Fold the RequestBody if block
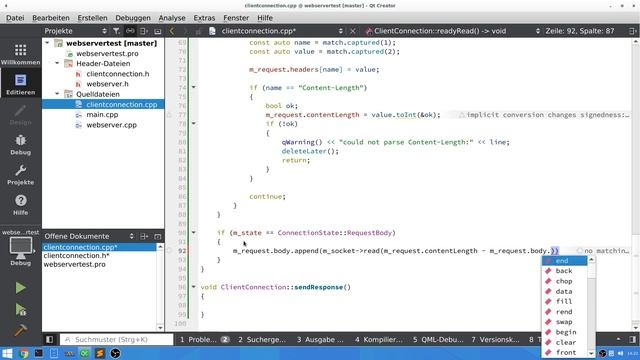Screen dimensions: 640x360 pyautogui.click(x=193, y=233)
